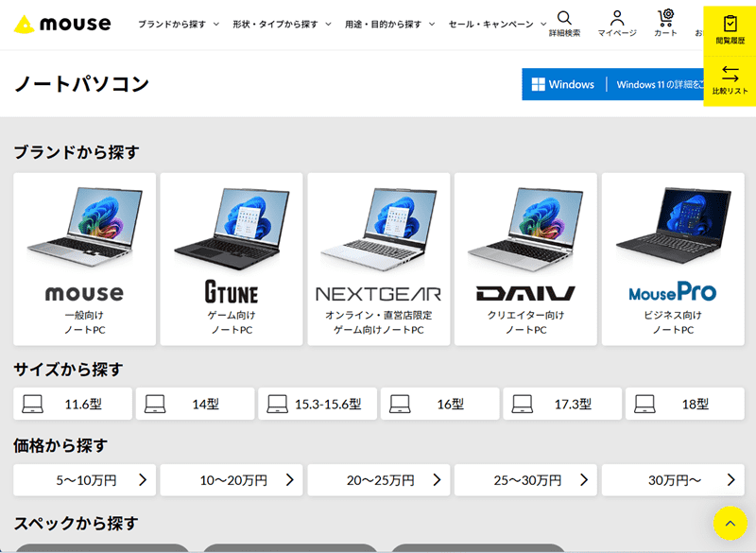Click the Windows logo in banner
756x553 pixels.
[538, 84]
